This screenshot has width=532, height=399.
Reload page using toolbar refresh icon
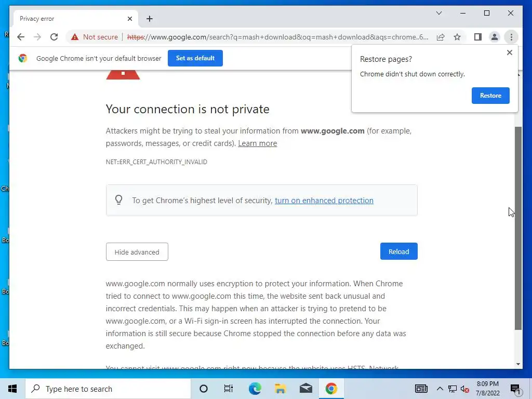click(54, 37)
